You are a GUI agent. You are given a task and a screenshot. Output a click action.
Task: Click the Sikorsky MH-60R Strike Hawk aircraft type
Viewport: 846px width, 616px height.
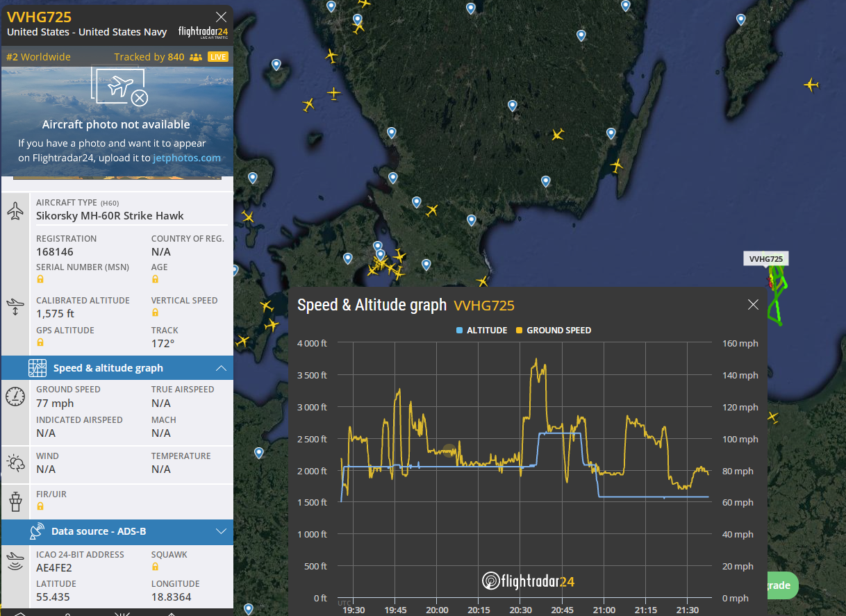click(x=109, y=215)
